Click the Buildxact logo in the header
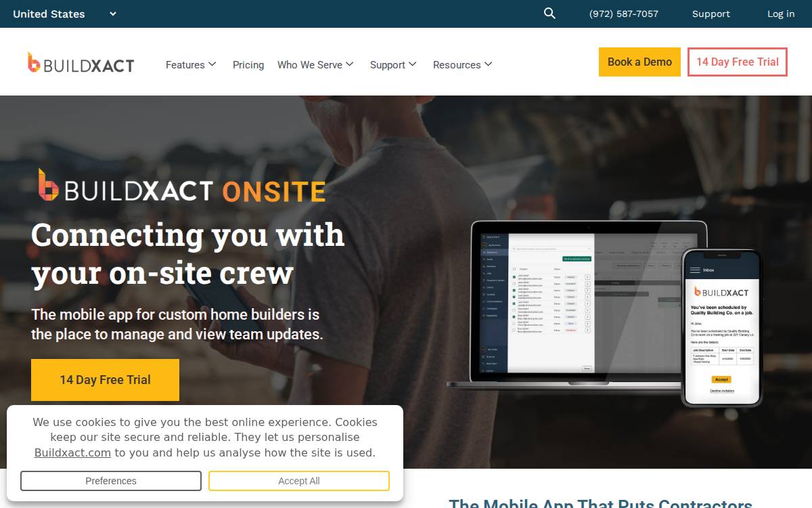 click(81, 63)
